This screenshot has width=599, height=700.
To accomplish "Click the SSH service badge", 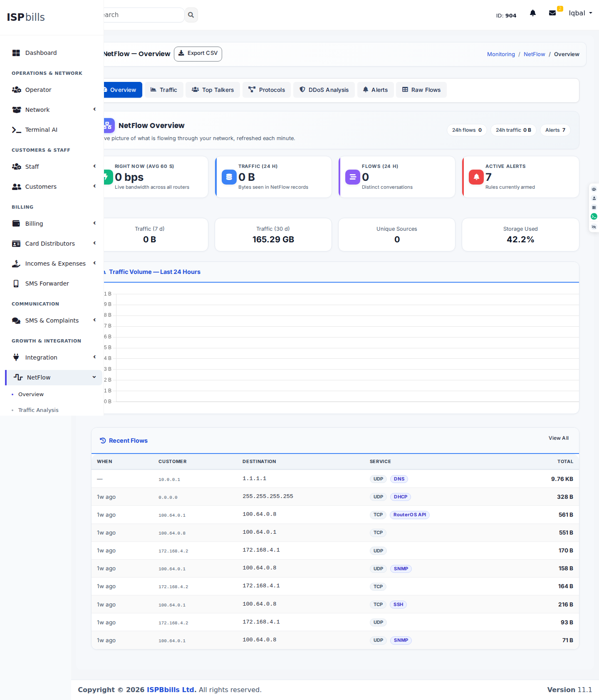I will pyautogui.click(x=399, y=604).
